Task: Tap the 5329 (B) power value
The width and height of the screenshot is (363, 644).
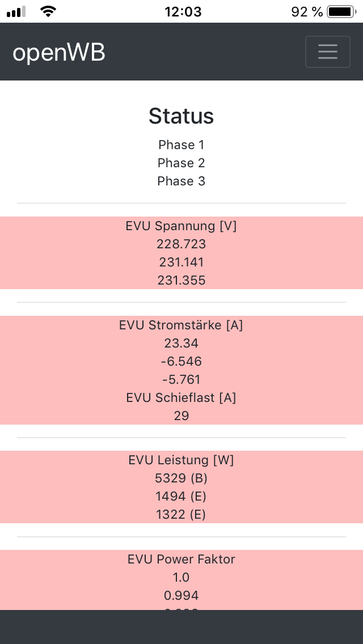Action: [x=181, y=478]
